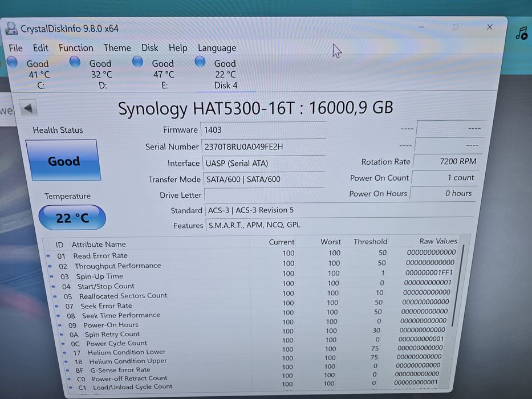
Task: Select the Seek Time Performance row
Action: (x=253, y=313)
